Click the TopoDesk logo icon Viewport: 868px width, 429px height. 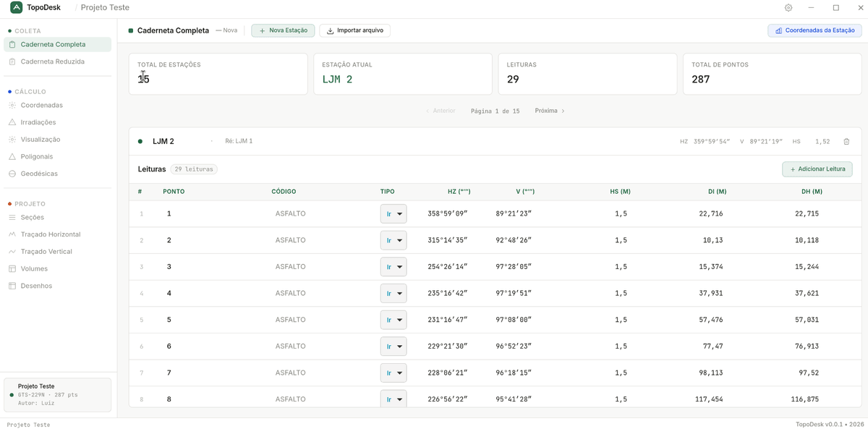(x=16, y=7)
